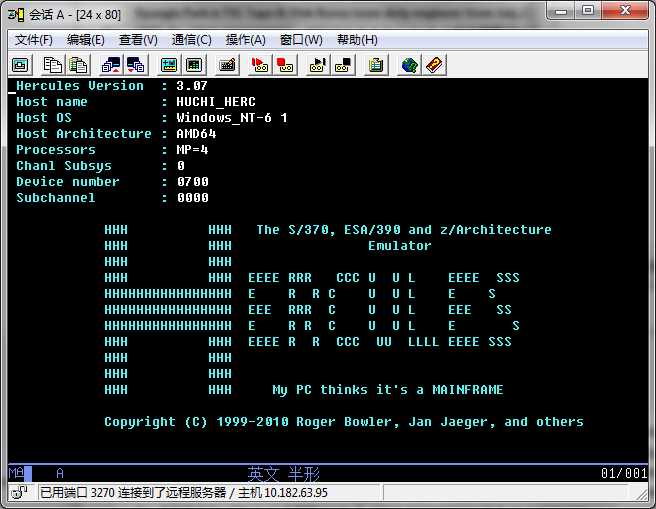656x509 pixels.
Task: Open the 查看(V) menu
Action: click(138, 40)
